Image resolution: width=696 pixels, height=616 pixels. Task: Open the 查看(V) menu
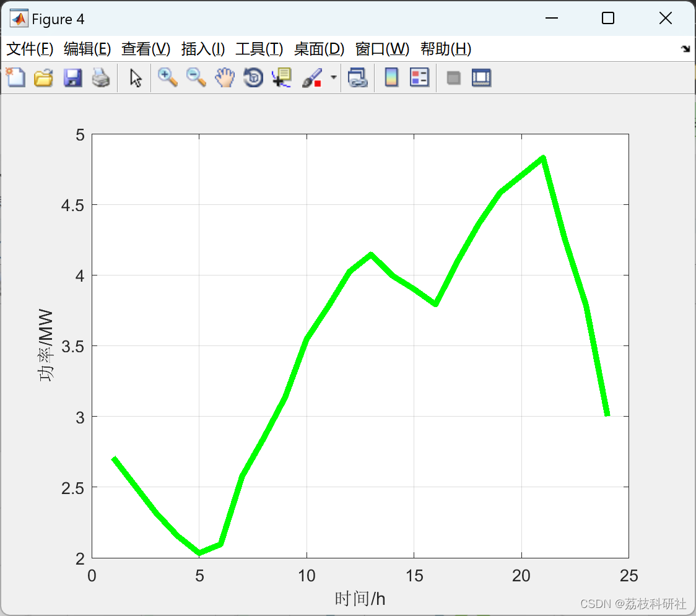tap(146, 49)
